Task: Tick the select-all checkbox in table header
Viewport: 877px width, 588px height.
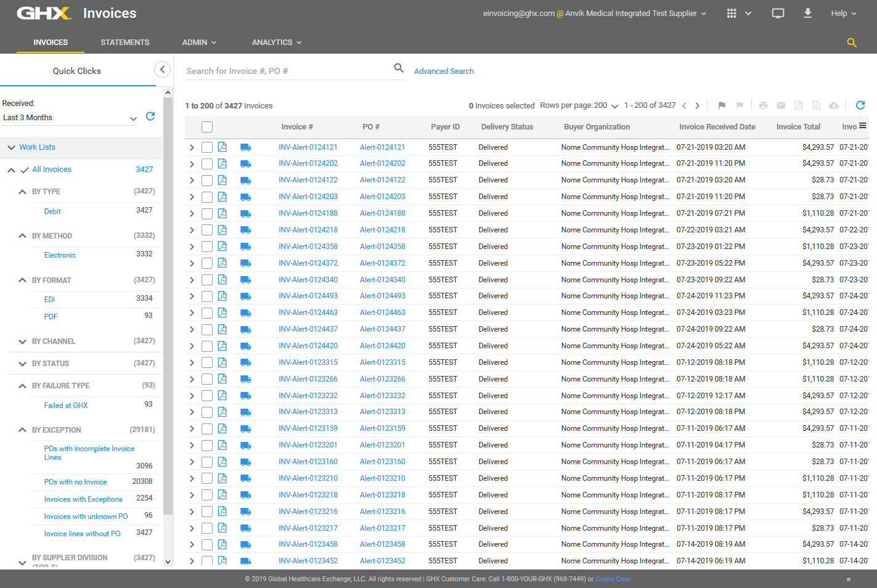Action: click(207, 127)
